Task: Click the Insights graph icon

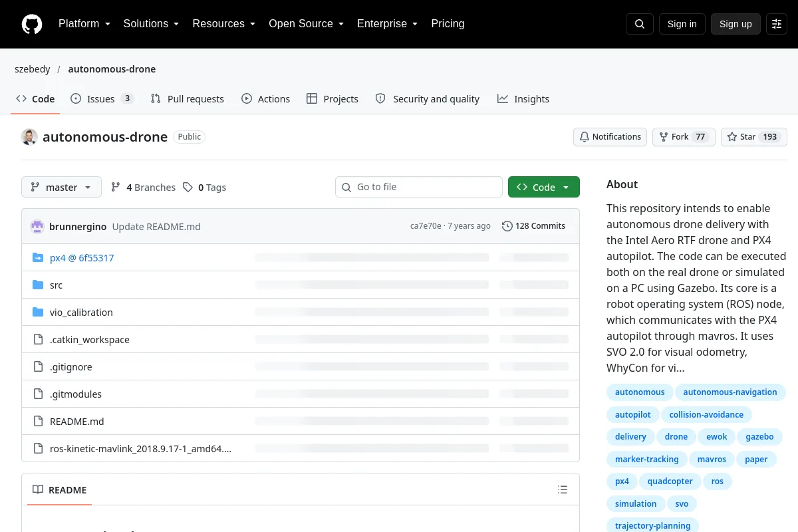Action: coord(503,98)
